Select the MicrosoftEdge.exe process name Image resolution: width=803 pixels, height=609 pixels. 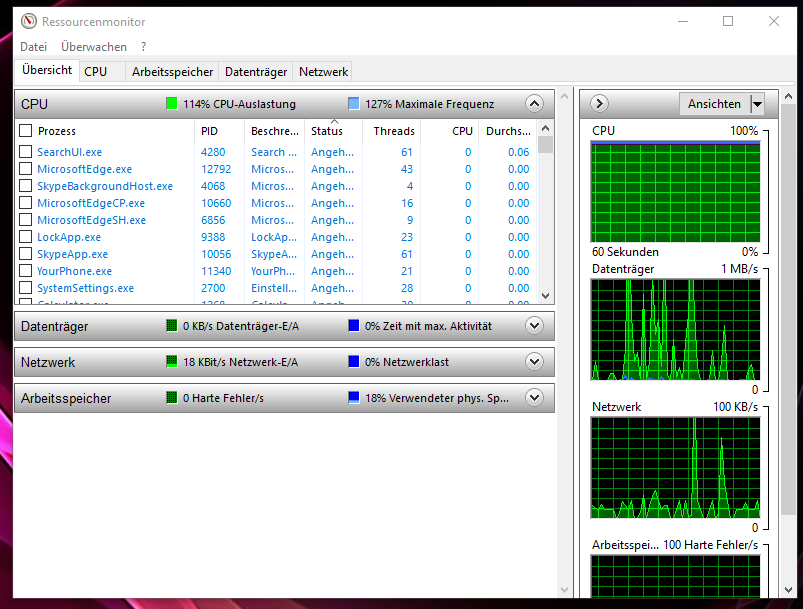click(x=84, y=169)
